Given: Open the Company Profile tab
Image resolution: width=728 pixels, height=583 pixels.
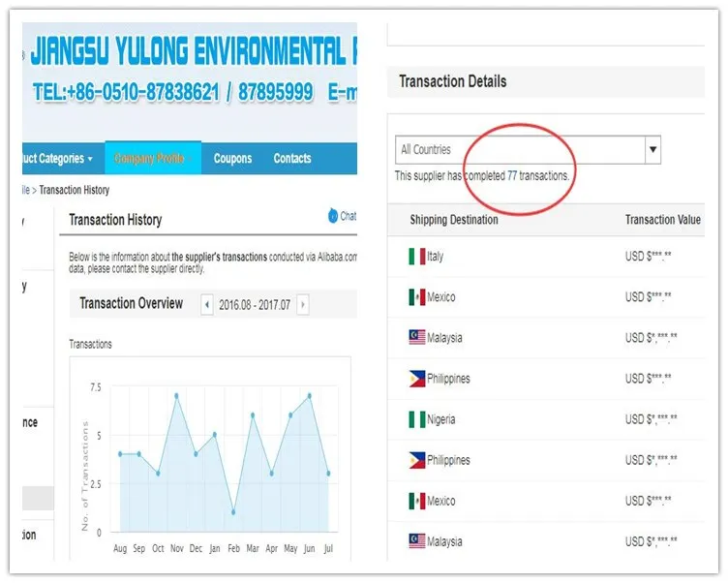Looking at the screenshot, I should tap(149, 159).
